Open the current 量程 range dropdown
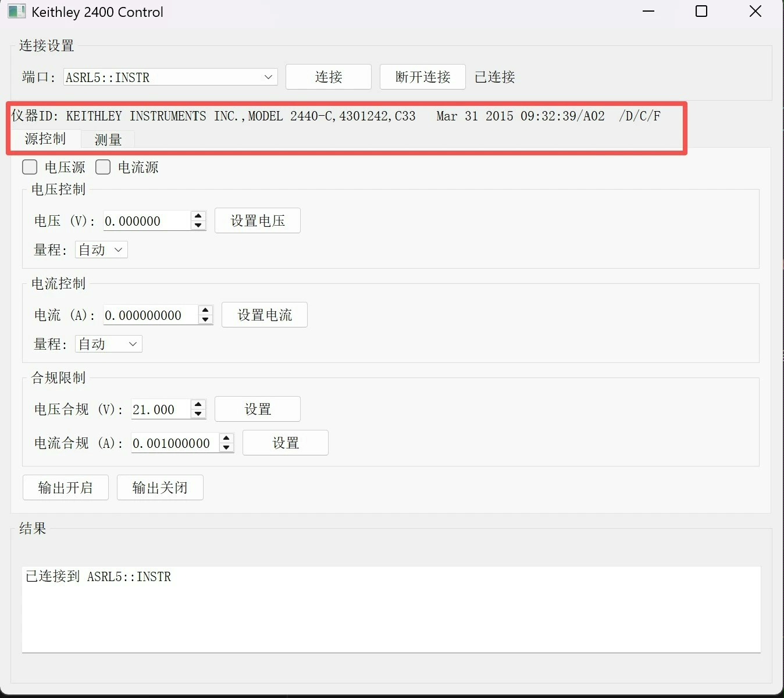This screenshot has width=784, height=698. point(109,344)
